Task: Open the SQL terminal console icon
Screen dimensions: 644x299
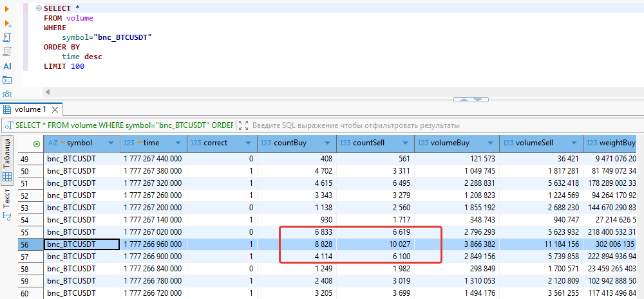Action: point(8,80)
